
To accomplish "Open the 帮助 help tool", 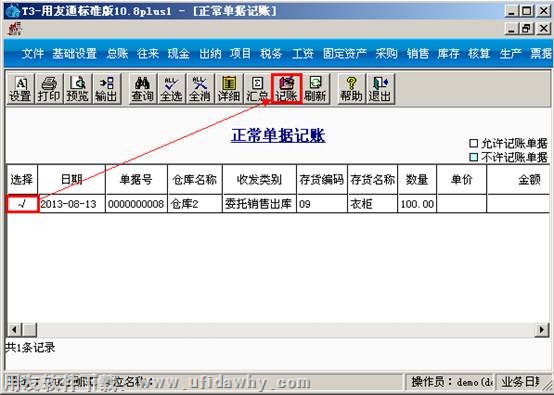I will 351,89.
